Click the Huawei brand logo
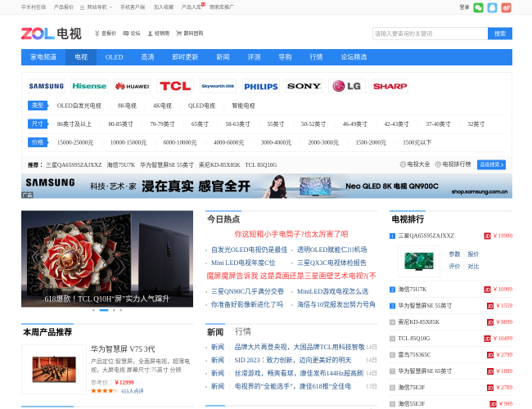This screenshot has height=409, width=532. point(132,86)
